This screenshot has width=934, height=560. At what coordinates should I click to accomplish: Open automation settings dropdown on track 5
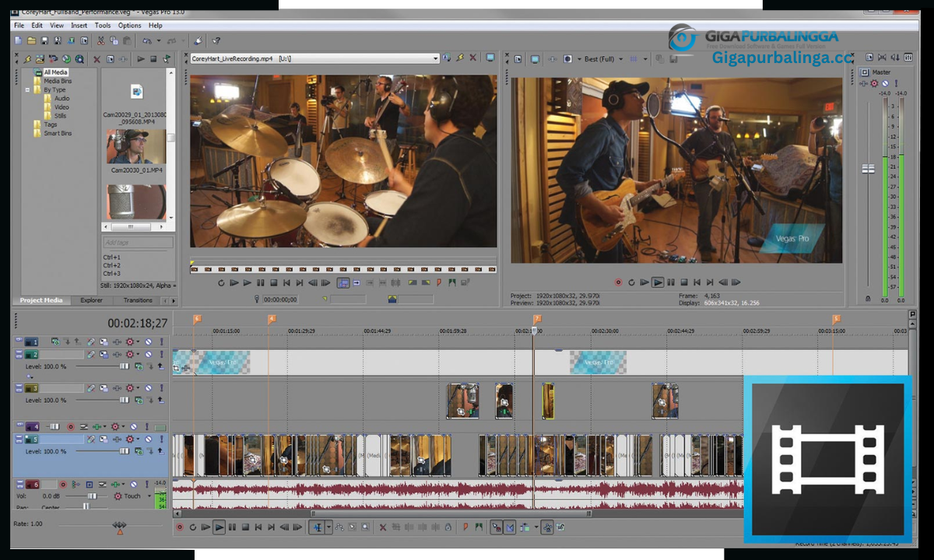(138, 439)
